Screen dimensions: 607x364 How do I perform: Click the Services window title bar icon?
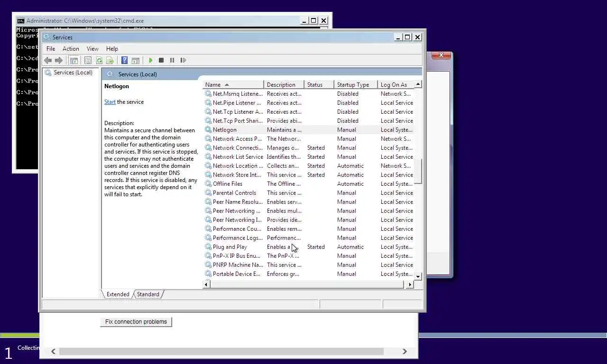[x=46, y=37]
